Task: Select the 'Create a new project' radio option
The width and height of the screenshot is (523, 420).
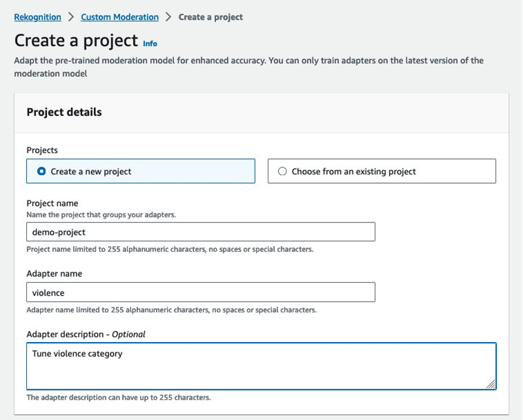Action: [42, 171]
